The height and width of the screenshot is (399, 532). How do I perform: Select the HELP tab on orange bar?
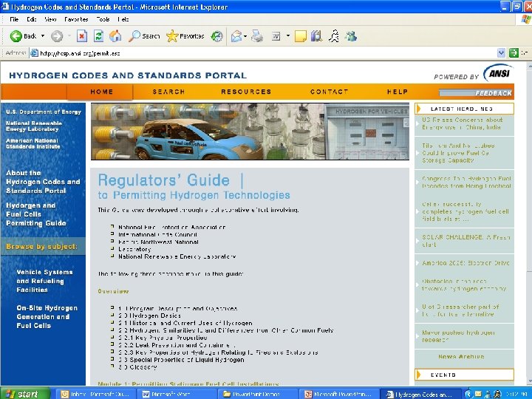pos(398,92)
